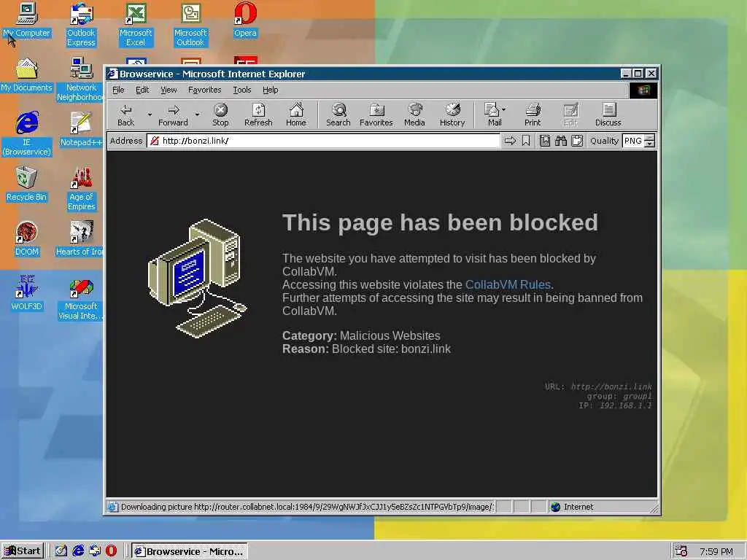The height and width of the screenshot is (560, 747).
Task: Click the Discuss toolbar button
Action: pos(608,114)
